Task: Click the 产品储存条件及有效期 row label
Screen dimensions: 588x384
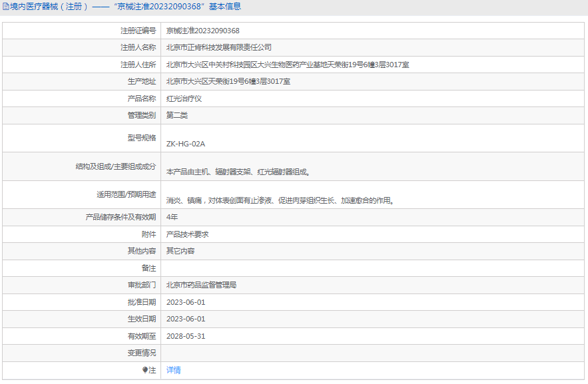Action: [x=121, y=217]
